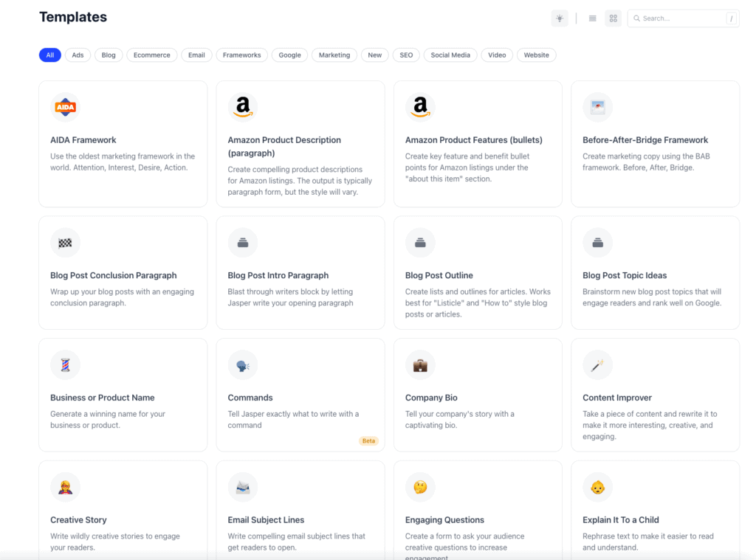Switch to list view layout

592,18
